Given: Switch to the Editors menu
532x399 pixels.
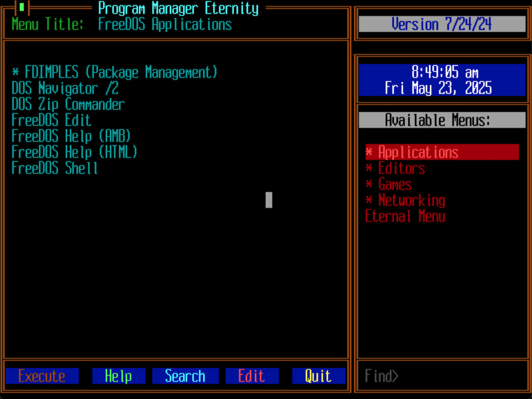Looking at the screenshot, I should click(401, 168).
